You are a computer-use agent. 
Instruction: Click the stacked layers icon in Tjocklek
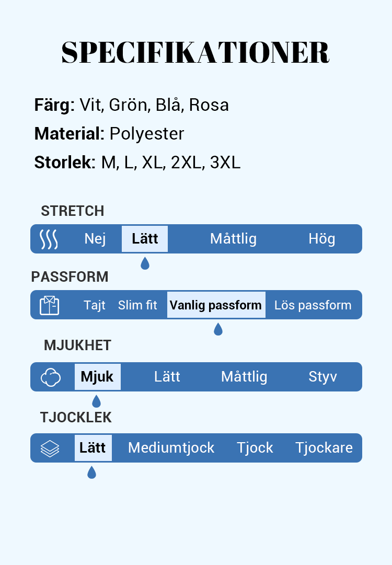(x=50, y=448)
